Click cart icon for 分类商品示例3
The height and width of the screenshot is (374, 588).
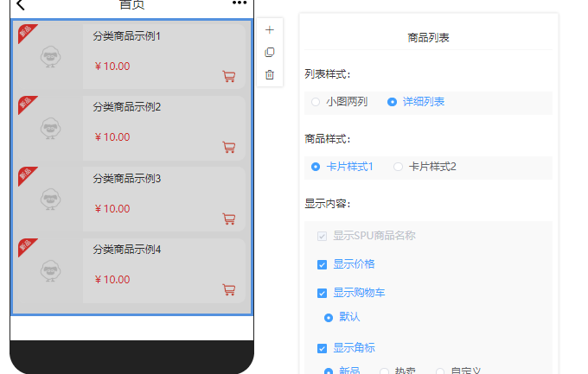point(229,219)
